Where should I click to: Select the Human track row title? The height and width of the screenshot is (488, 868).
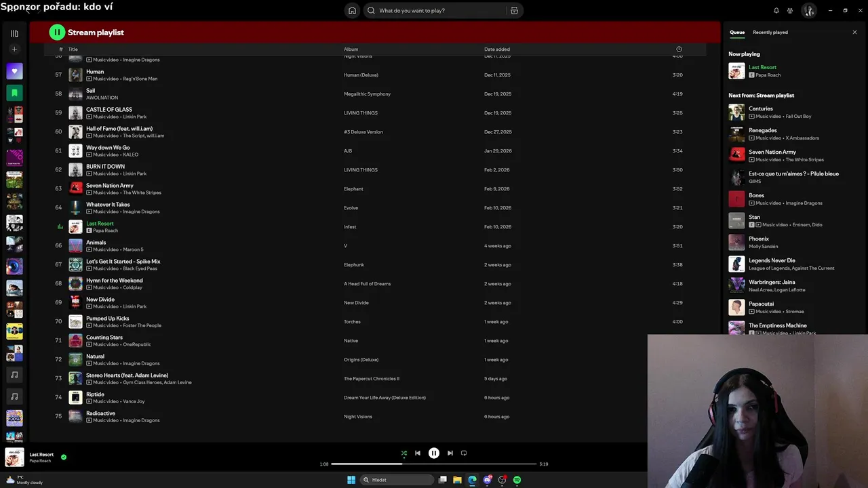[95, 71]
